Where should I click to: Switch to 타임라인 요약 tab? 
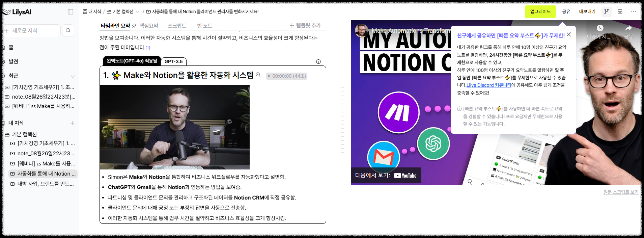click(115, 26)
